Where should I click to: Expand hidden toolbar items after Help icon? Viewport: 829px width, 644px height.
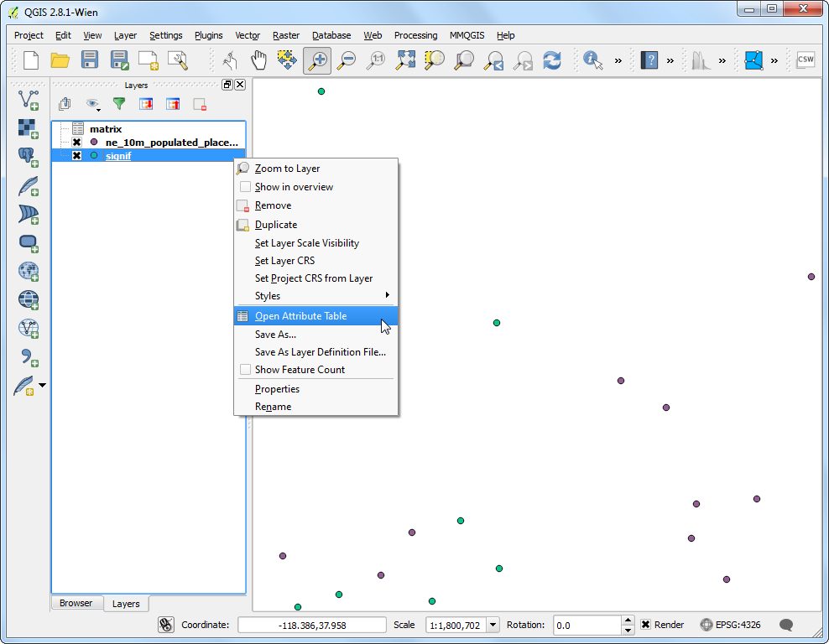pos(670,60)
